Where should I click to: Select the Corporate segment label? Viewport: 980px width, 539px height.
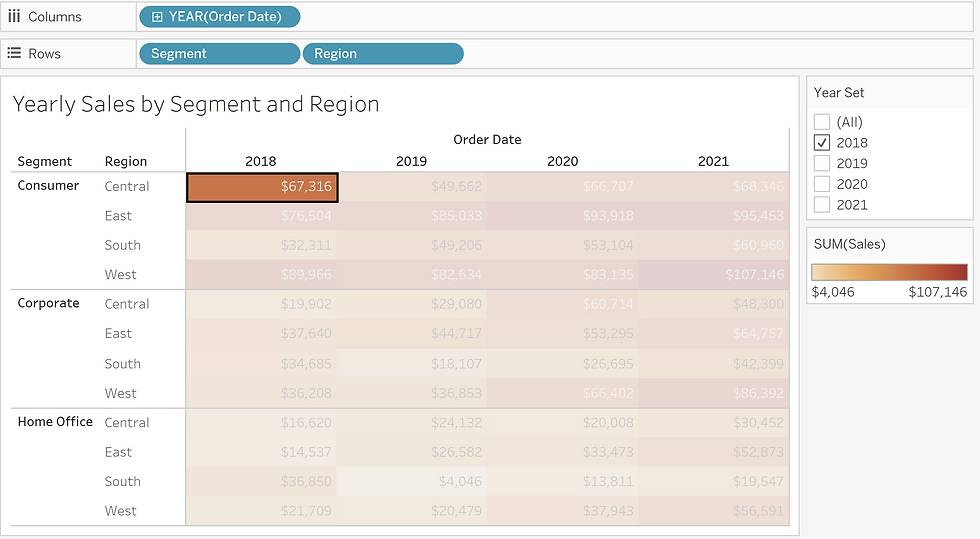(48, 303)
